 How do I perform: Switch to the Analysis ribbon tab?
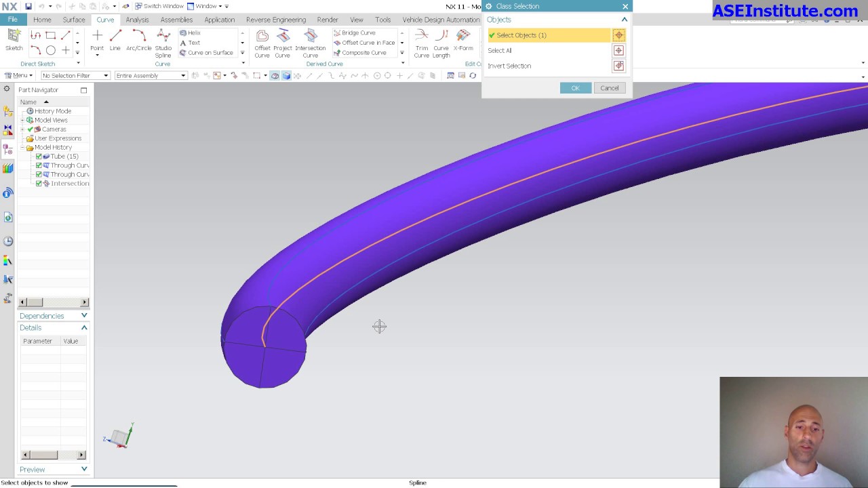(x=137, y=20)
